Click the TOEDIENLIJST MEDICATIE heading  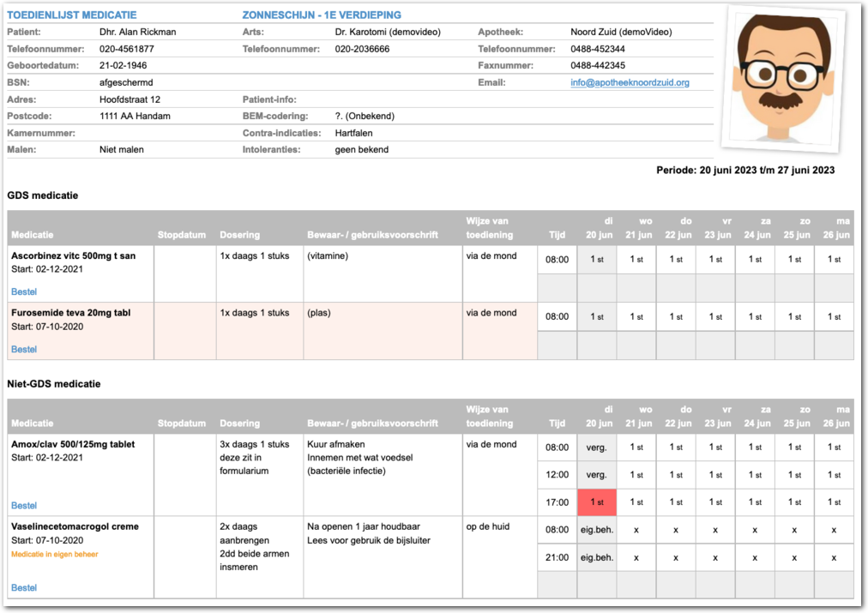point(71,15)
